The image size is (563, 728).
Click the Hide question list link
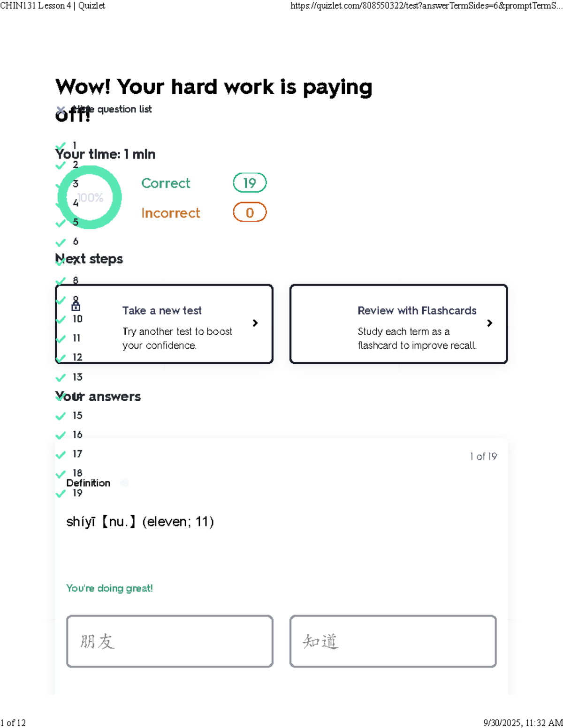click(112, 109)
